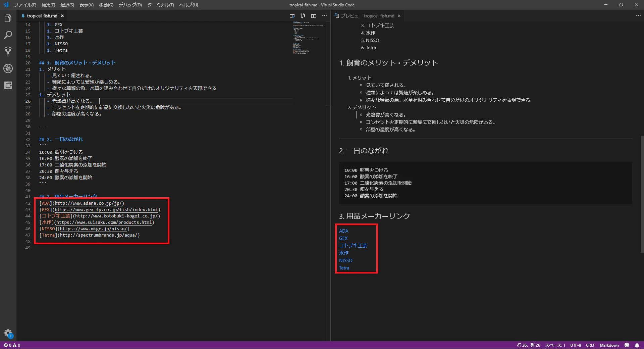644x349 pixels.
Task: Open more actions menu for left editor group
Action: pos(324,16)
